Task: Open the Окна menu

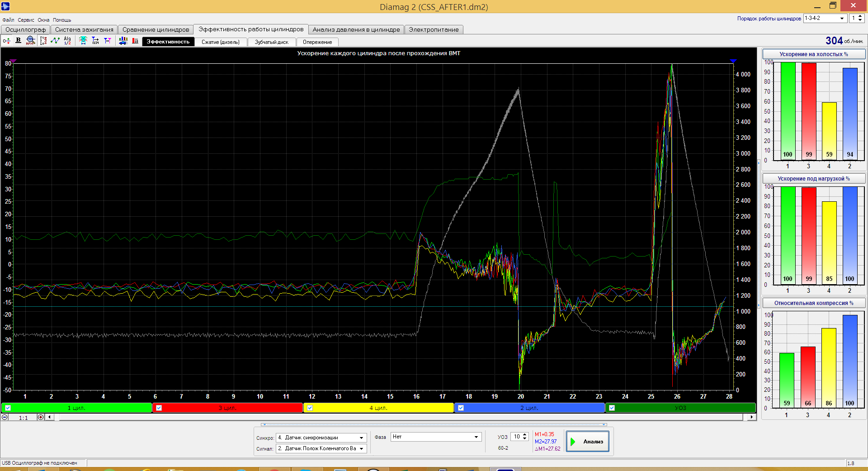Action: 43,20
